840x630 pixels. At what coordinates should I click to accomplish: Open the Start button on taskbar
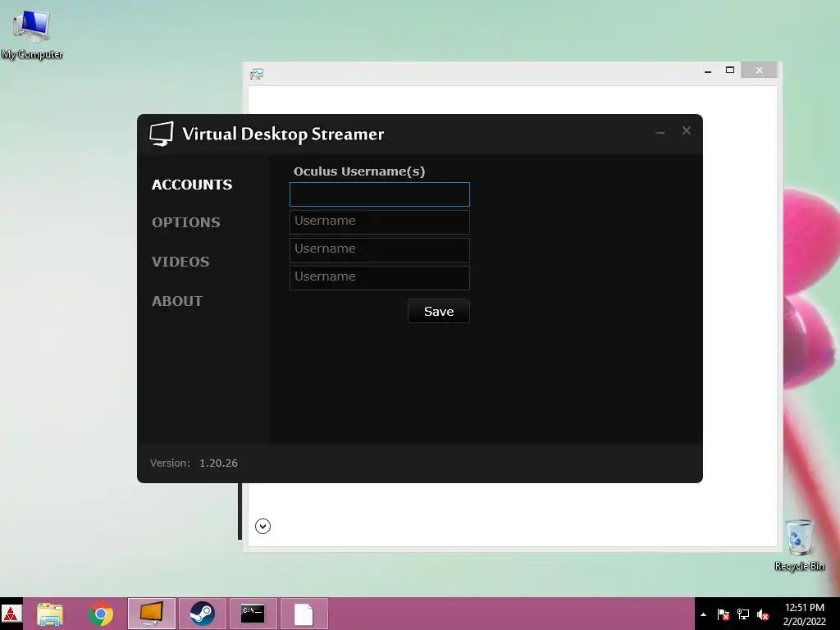tap(11, 614)
